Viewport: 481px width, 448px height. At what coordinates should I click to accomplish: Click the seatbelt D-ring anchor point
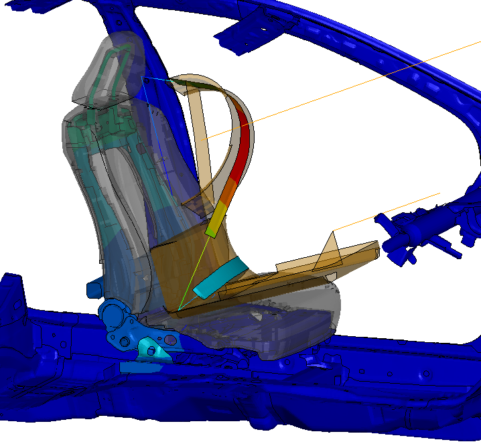(146, 80)
